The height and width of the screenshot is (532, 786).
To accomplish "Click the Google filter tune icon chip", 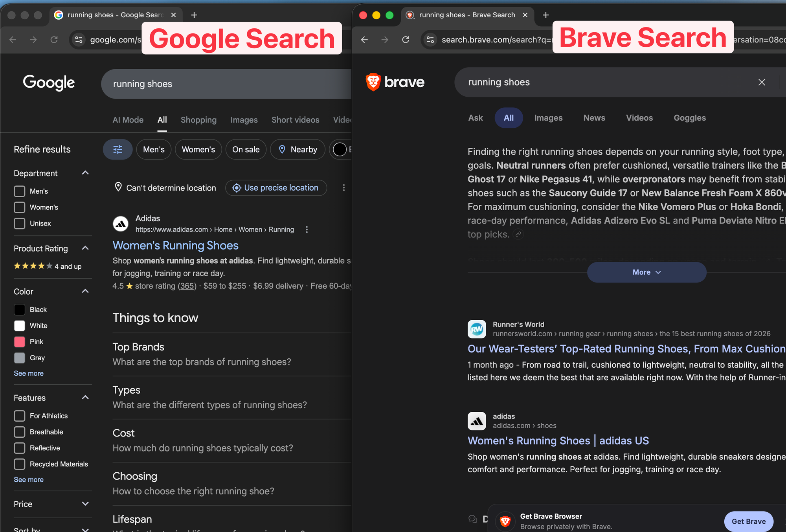I will [118, 149].
